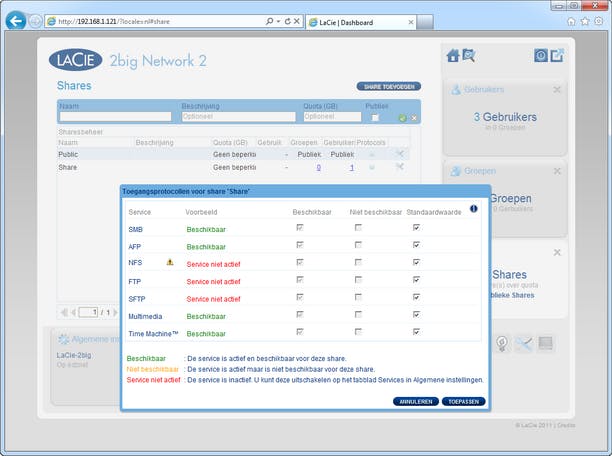
Task: Close the Shares widget on the right
Action: pyautogui.click(x=557, y=253)
